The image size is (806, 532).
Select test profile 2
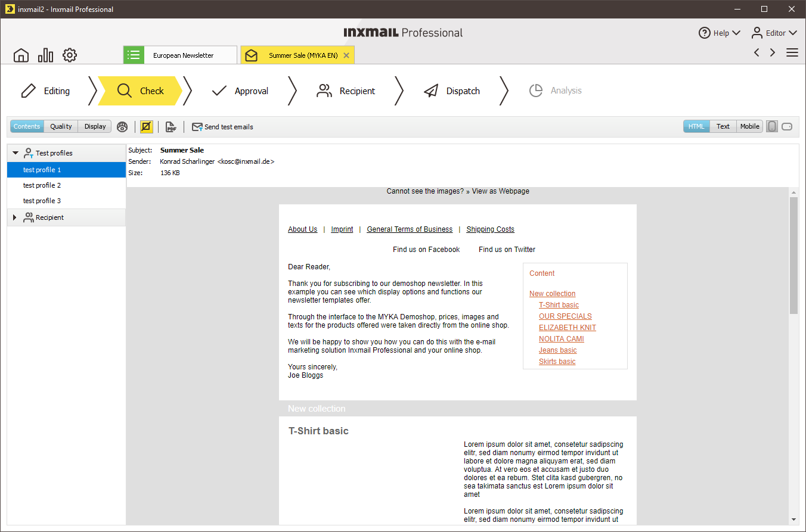coord(66,185)
